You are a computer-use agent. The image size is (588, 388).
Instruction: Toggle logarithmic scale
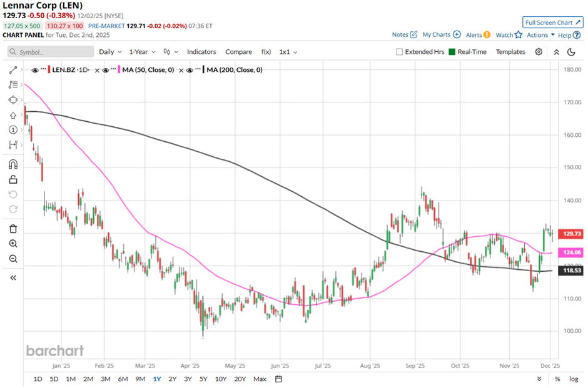(x=574, y=379)
